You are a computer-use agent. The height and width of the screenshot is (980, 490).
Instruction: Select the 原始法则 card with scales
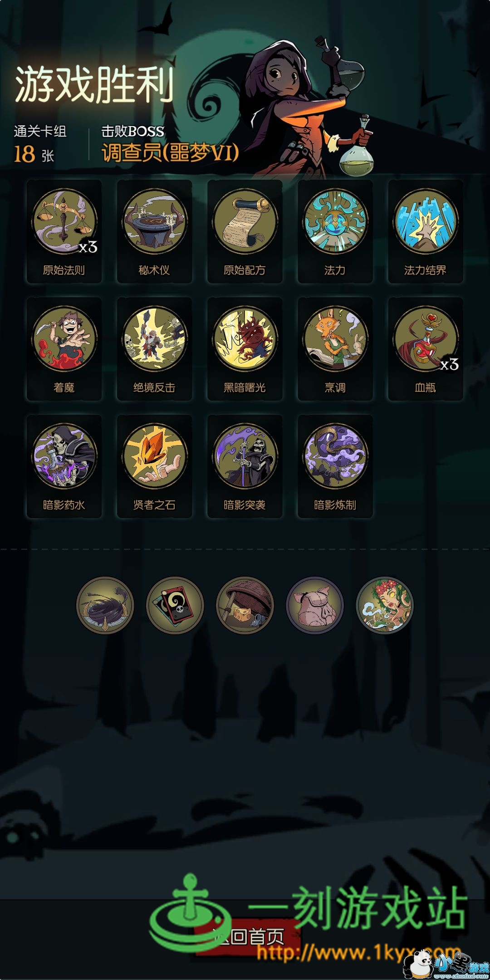(64, 231)
